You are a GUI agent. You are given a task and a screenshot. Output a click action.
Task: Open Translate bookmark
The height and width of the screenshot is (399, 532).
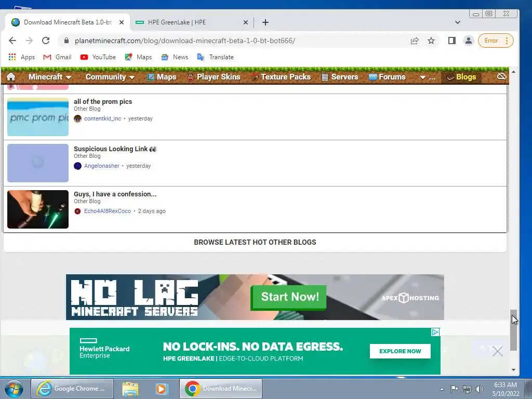tap(216, 57)
